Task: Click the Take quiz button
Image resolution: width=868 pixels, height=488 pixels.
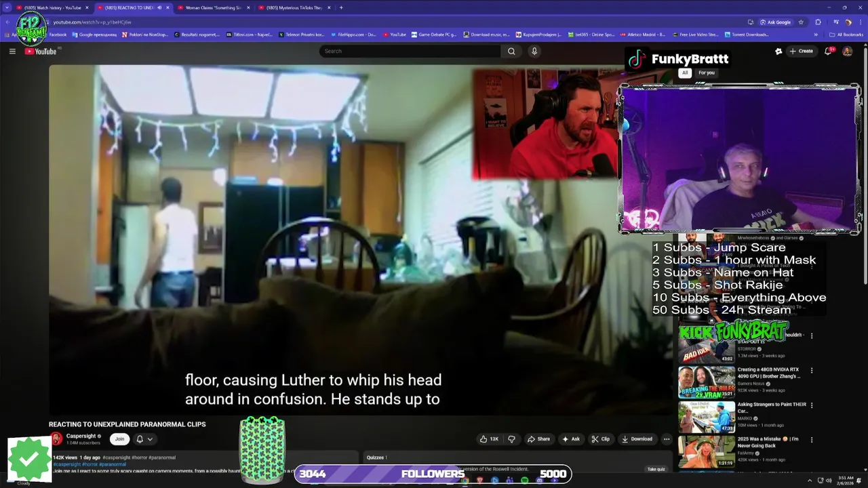Action: point(656,469)
